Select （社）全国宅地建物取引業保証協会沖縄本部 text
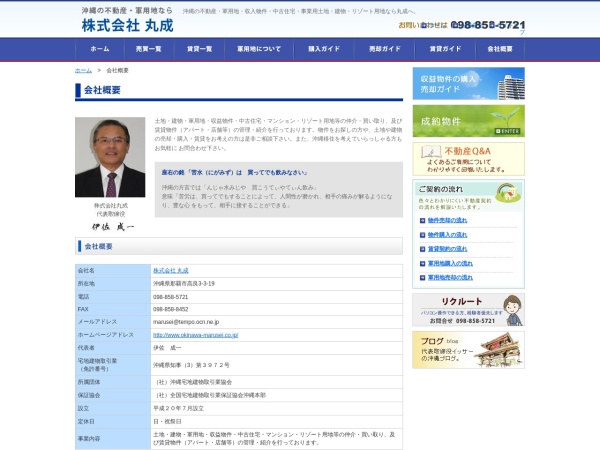The image size is (600, 450). [209, 396]
